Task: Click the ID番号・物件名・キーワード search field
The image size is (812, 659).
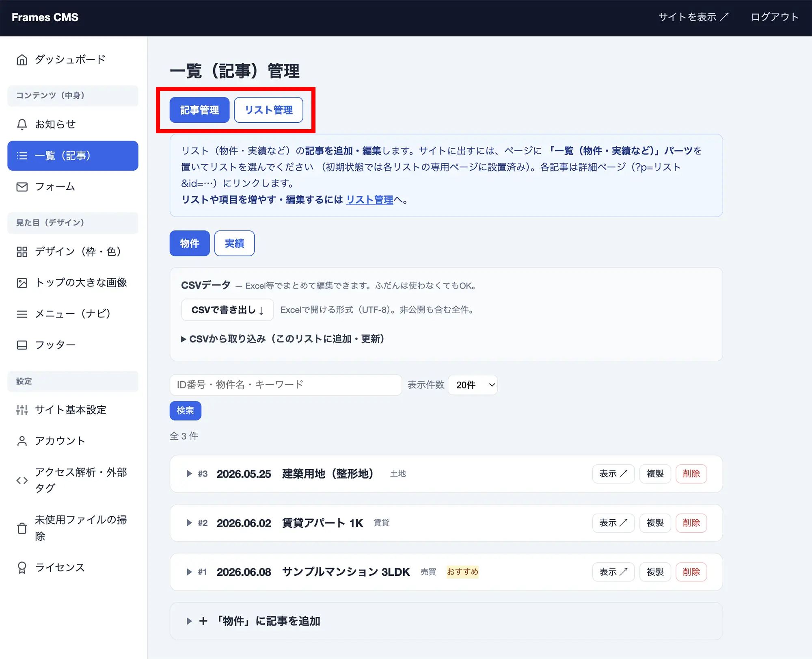Action: 286,385
